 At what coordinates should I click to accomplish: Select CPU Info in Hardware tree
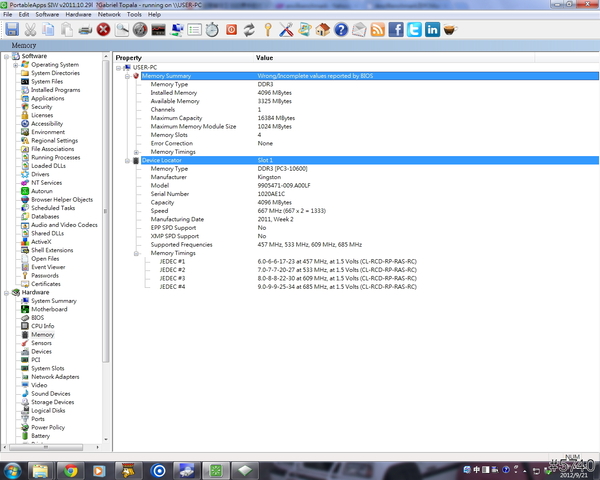point(42,326)
